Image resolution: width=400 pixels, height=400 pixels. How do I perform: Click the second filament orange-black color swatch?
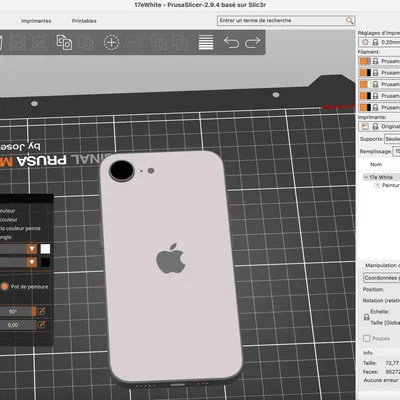tap(365, 73)
